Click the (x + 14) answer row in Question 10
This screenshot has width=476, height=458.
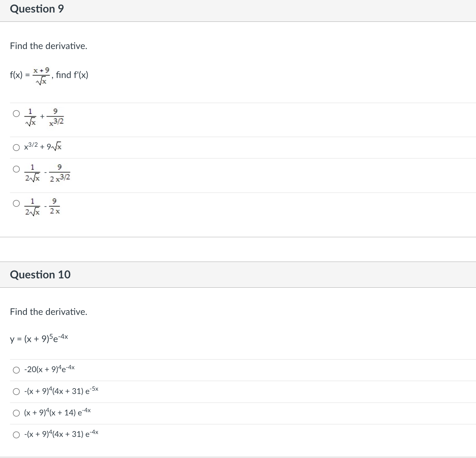point(57,412)
